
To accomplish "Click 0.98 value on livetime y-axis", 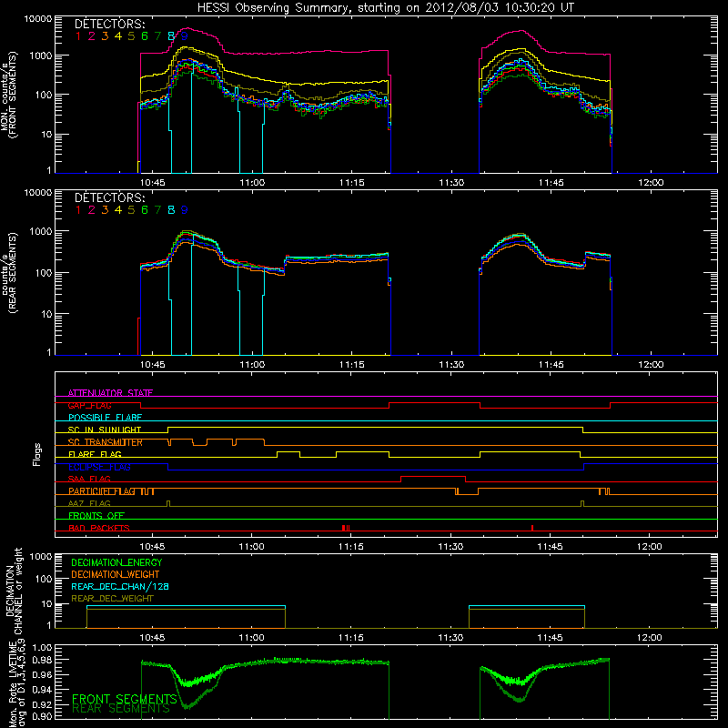I will pos(42,660).
